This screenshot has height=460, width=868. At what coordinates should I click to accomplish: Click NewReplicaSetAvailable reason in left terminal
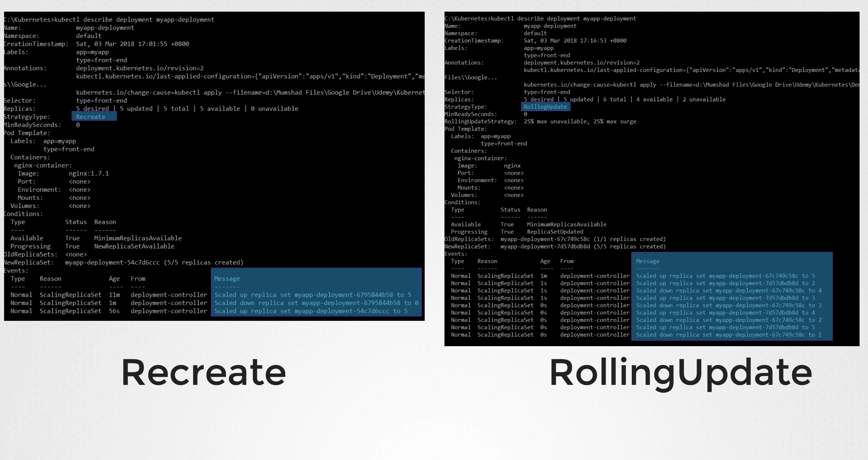click(x=134, y=246)
